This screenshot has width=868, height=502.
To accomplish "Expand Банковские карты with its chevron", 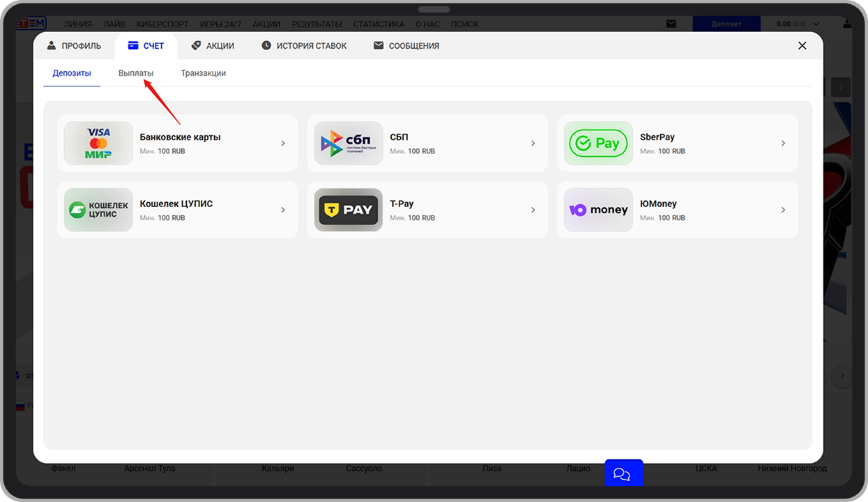I will pyautogui.click(x=283, y=144).
